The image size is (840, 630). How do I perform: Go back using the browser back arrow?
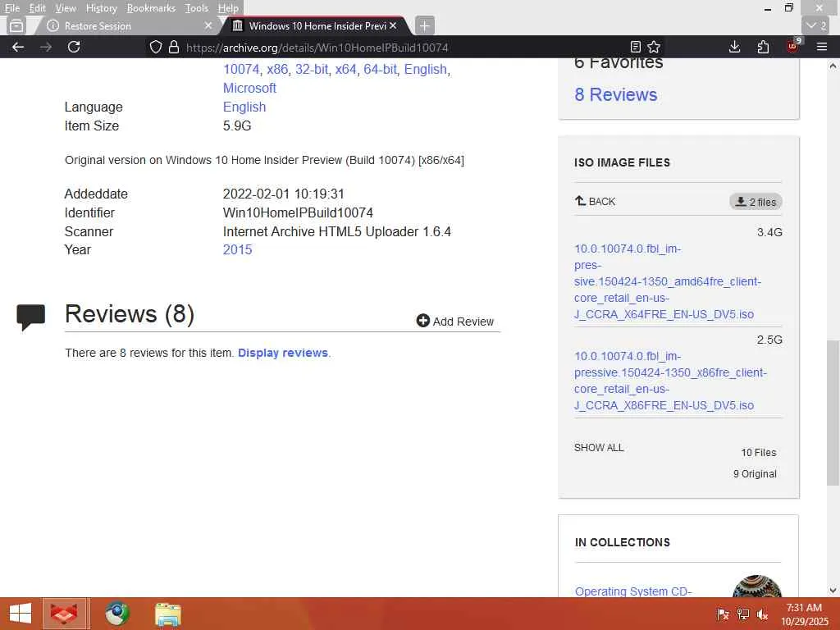coord(18,47)
